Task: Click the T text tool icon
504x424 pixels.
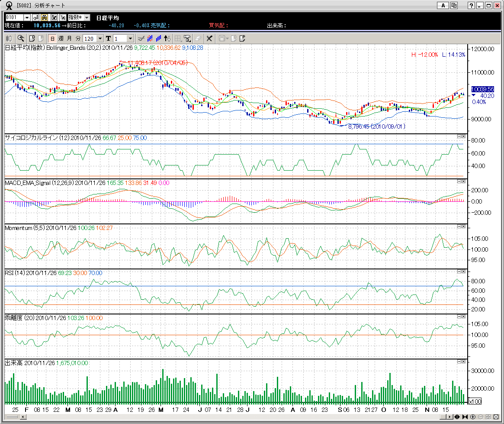Action: [x=108, y=39]
